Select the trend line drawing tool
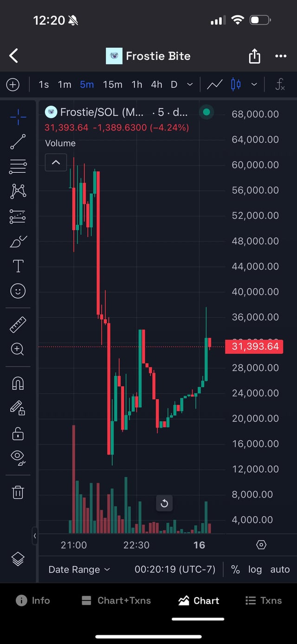The width and height of the screenshot is (297, 644). tap(18, 141)
